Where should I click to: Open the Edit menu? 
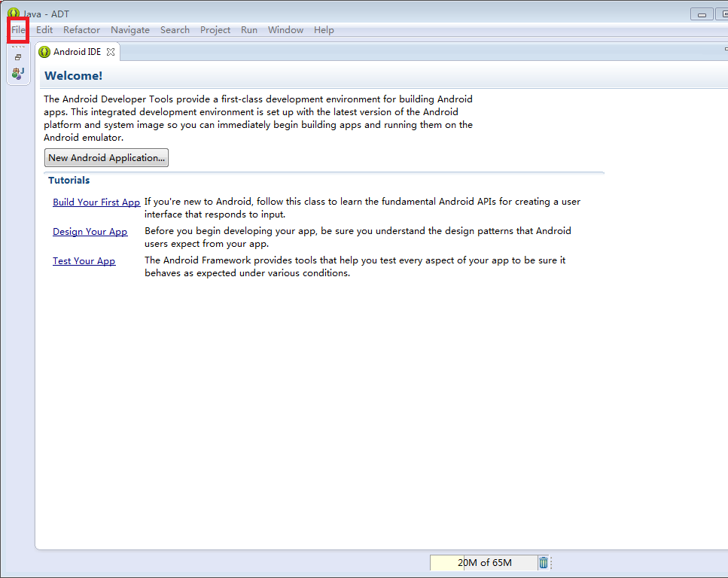[44, 29]
